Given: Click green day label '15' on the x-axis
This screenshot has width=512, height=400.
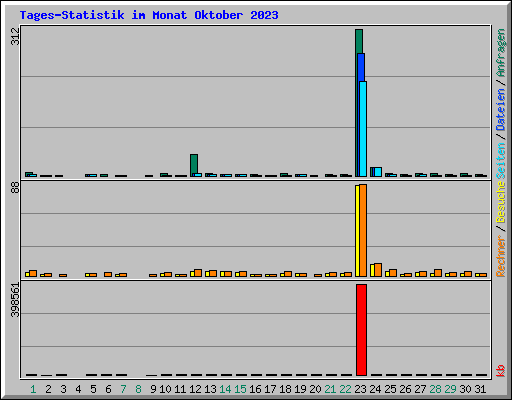Looking at the screenshot, I should pos(240,389).
